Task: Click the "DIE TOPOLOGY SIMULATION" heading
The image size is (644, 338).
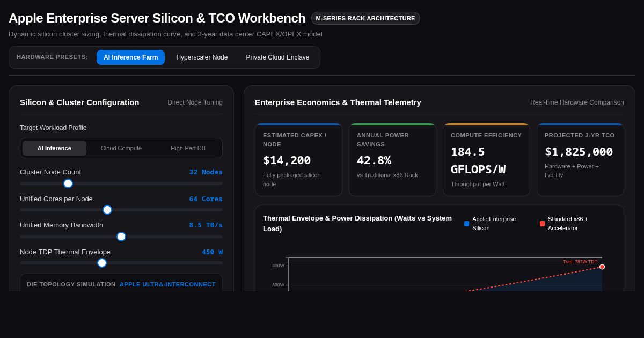Action: (x=71, y=284)
